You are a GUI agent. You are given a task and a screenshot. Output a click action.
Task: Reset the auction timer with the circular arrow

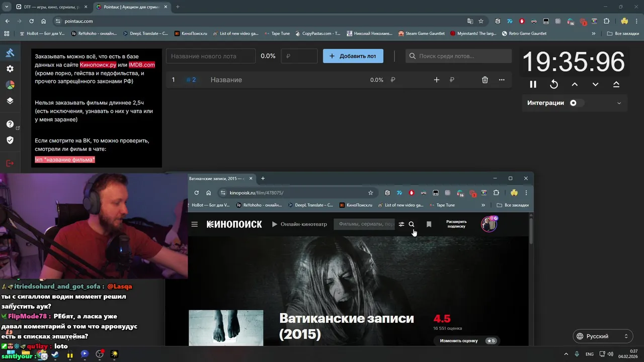554,84
